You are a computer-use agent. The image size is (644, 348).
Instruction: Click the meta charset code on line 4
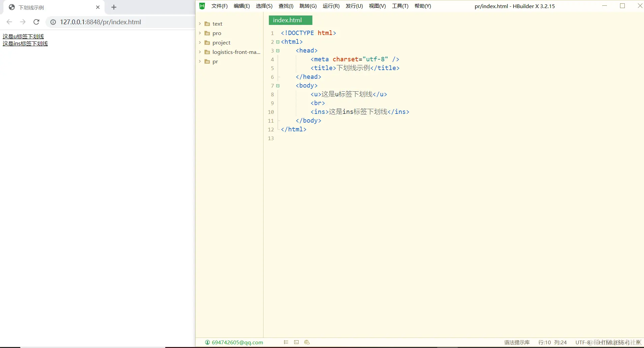pyautogui.click(x=355, y=59)
